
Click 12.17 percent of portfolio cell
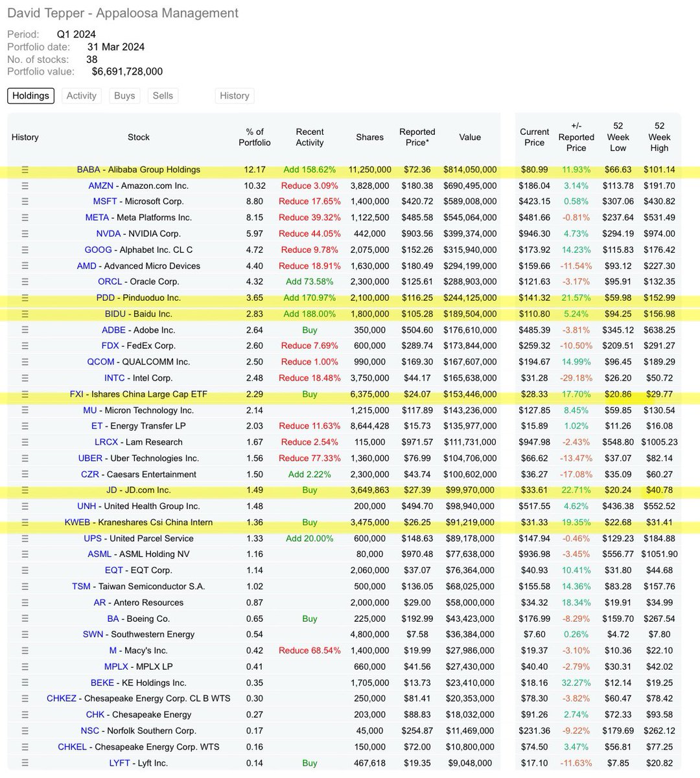255,170
